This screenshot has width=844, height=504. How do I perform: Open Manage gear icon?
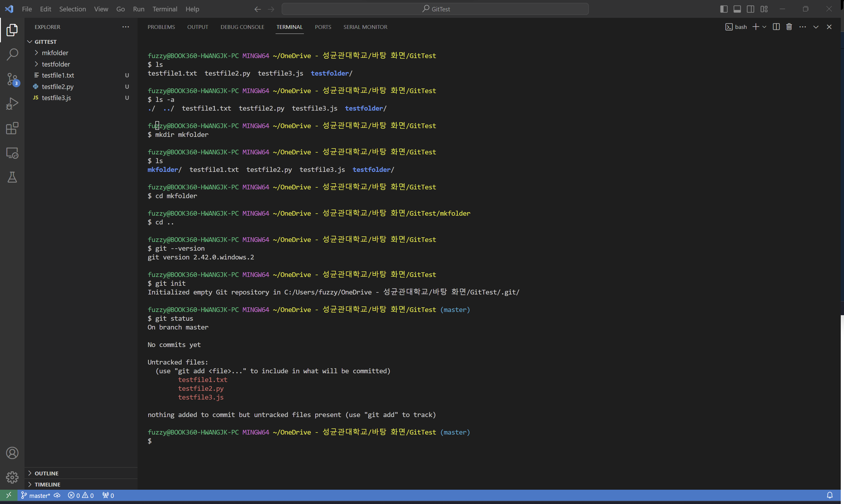point(12,477)
